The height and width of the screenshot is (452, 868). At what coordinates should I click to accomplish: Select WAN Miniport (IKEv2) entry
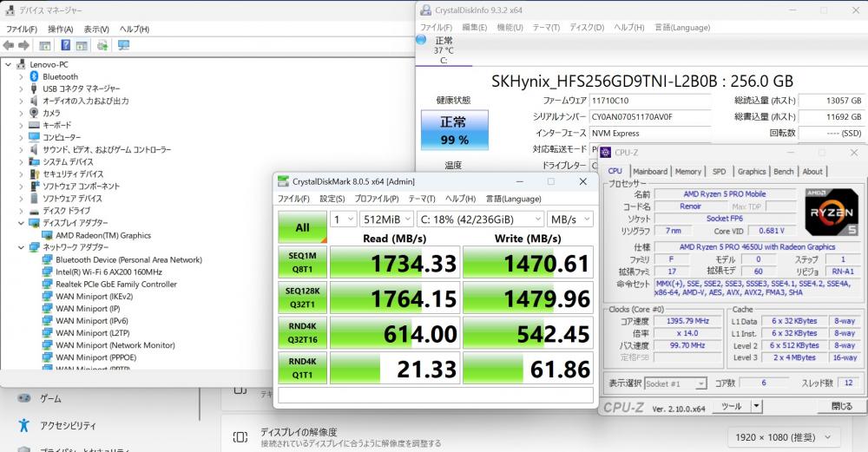pos(94,296)
